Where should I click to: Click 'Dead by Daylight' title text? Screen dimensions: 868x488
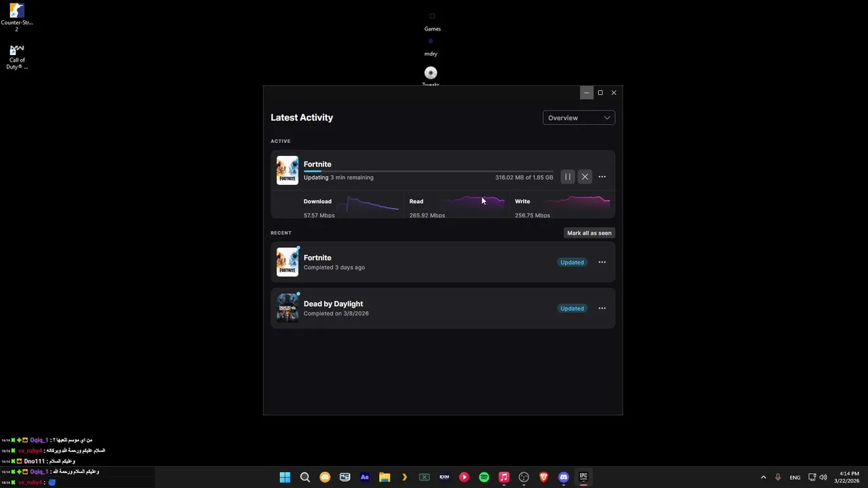333,304
